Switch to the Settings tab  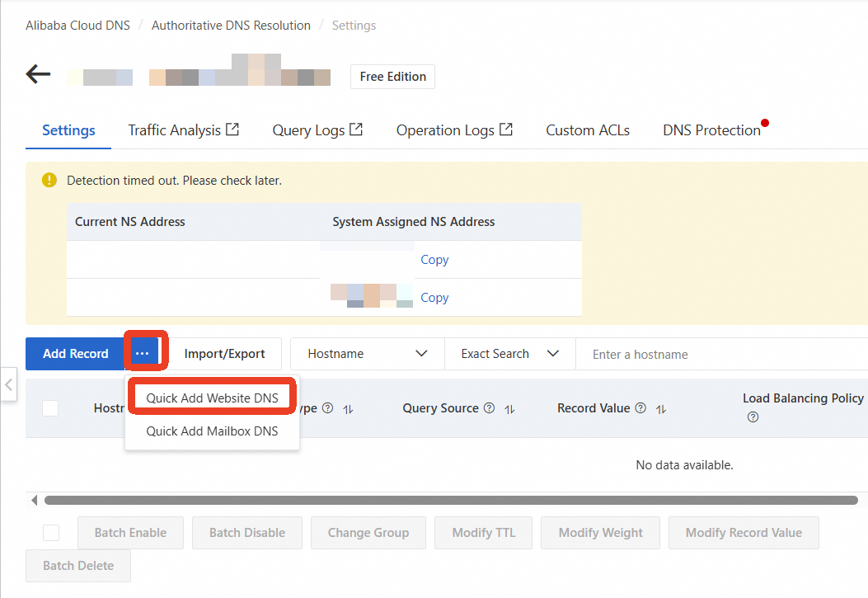68,130
